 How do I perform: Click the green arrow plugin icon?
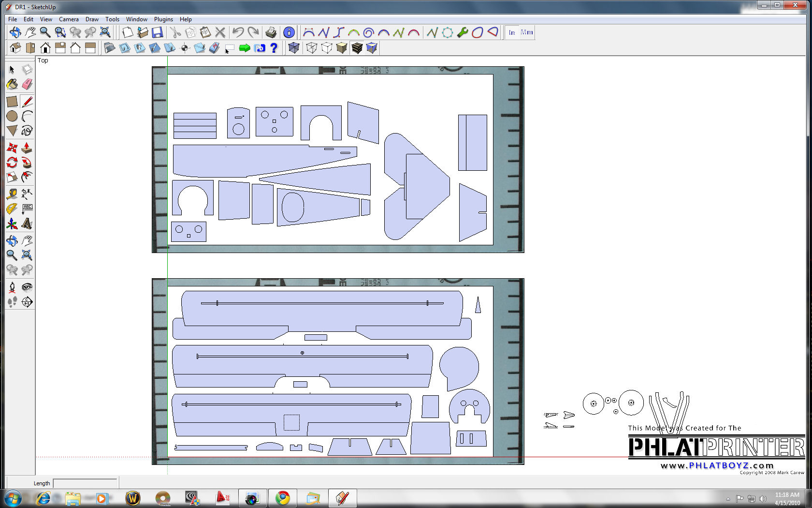[x=245, y=48]
